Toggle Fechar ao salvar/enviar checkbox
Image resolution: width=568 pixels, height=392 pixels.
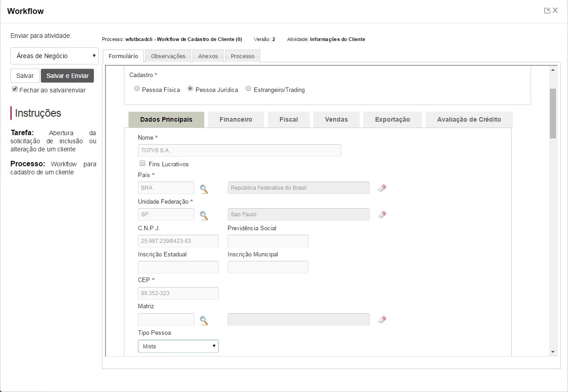click(x=15, y=90)
